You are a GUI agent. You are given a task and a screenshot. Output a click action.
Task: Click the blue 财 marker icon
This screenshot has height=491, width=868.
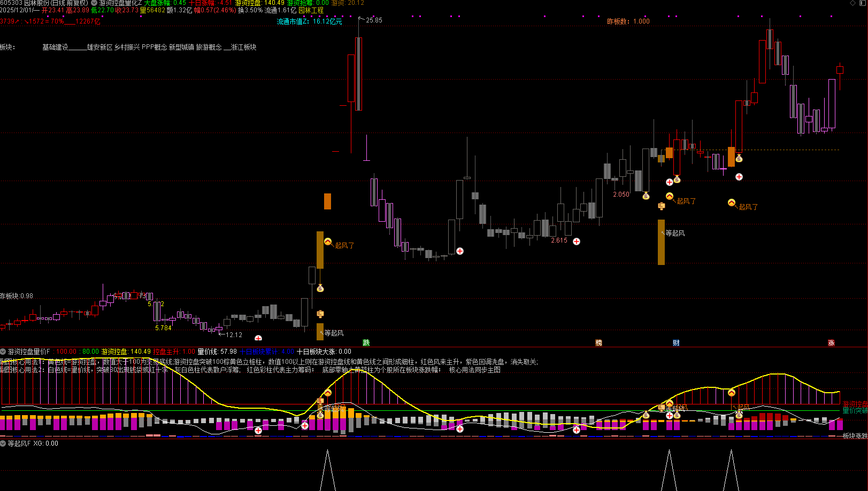point(677,343)
